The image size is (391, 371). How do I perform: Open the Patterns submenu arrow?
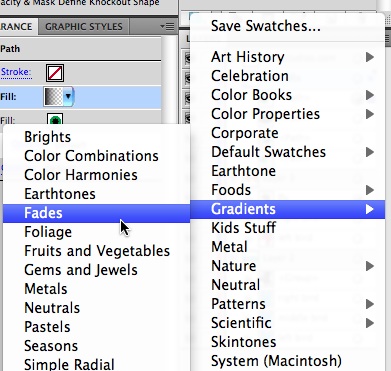[x=369, y=304]
